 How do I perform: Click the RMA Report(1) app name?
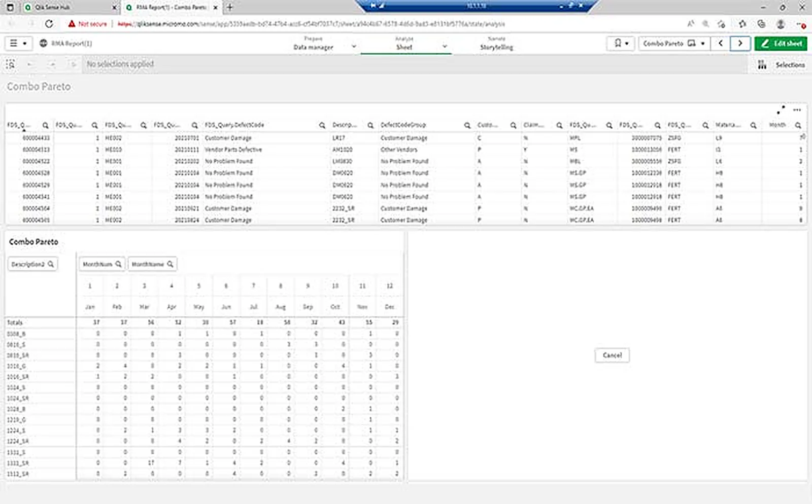click(x=72, y=44)
